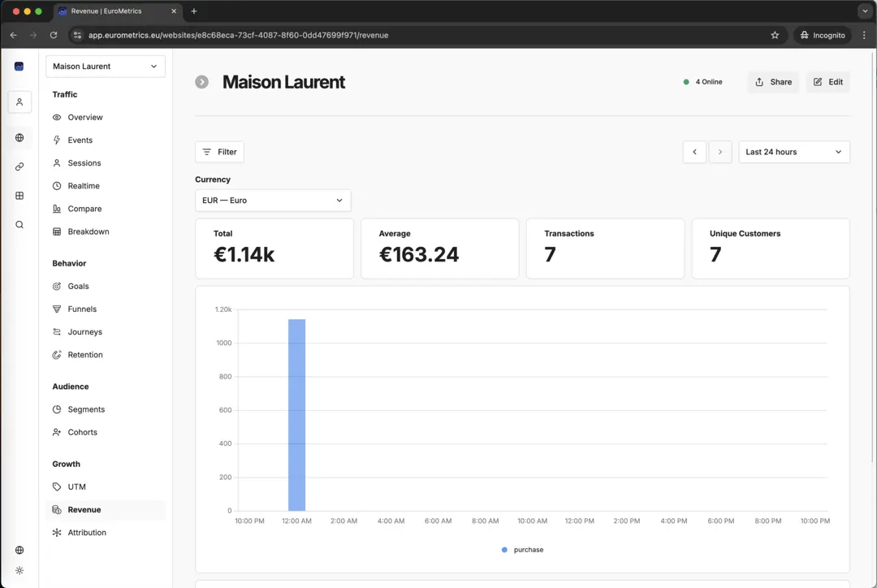Image resolution: width=877 pixels, height=588 pixels.
Task: Reload the page
Action: click(x=53, y=35)
